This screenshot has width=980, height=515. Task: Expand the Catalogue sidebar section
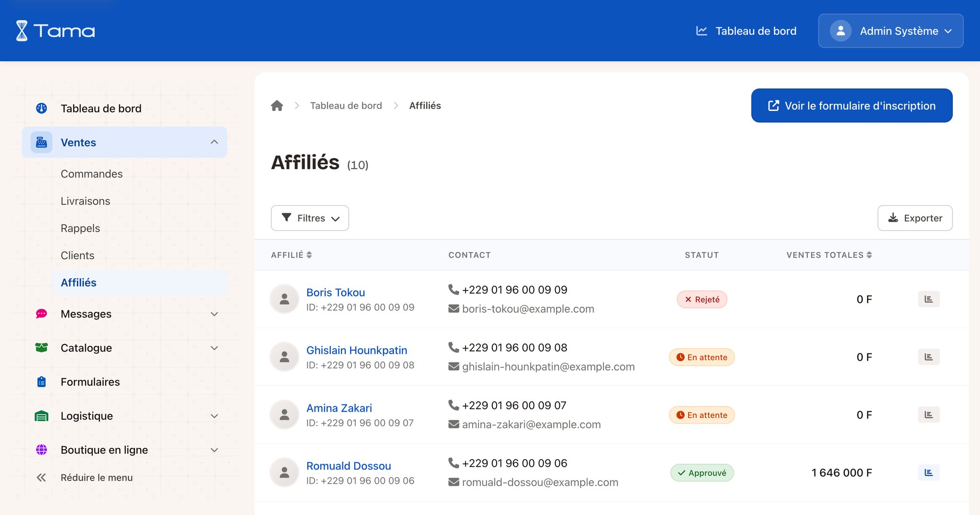(x=214, y=348)
